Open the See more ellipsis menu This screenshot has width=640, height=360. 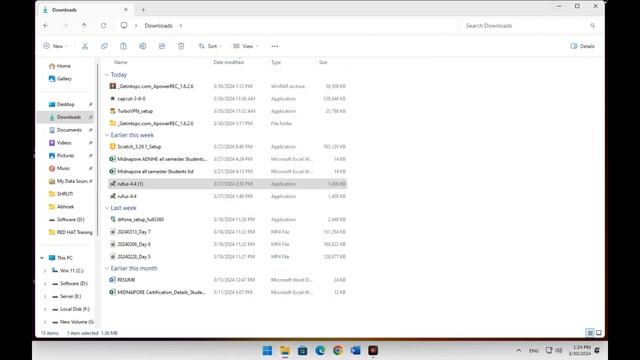pyautogui.click(x=275, y=46)
